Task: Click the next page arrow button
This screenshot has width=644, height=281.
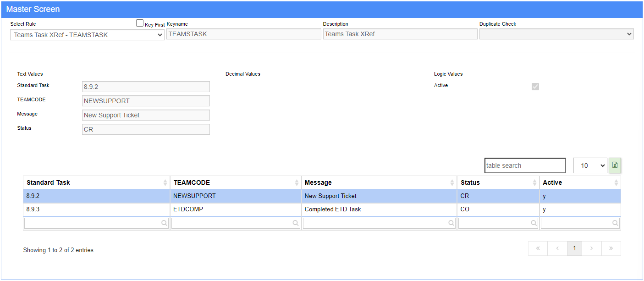Action: 592,248
